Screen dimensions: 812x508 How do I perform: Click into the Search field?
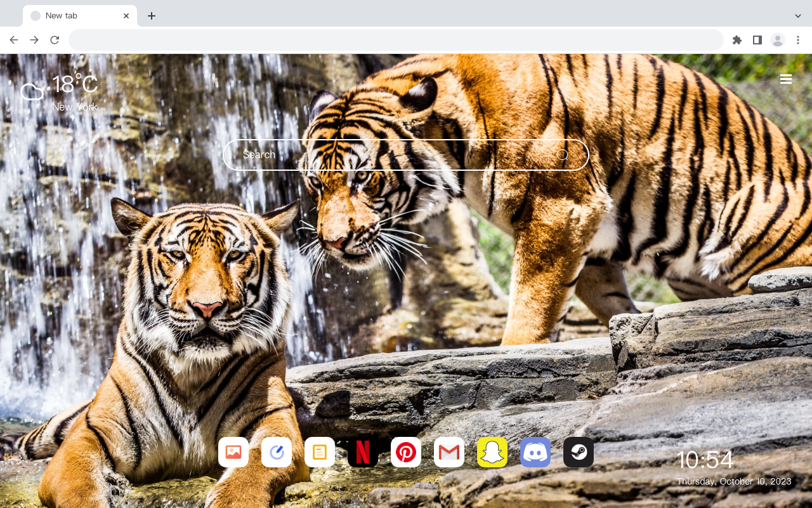click(406, 155)
